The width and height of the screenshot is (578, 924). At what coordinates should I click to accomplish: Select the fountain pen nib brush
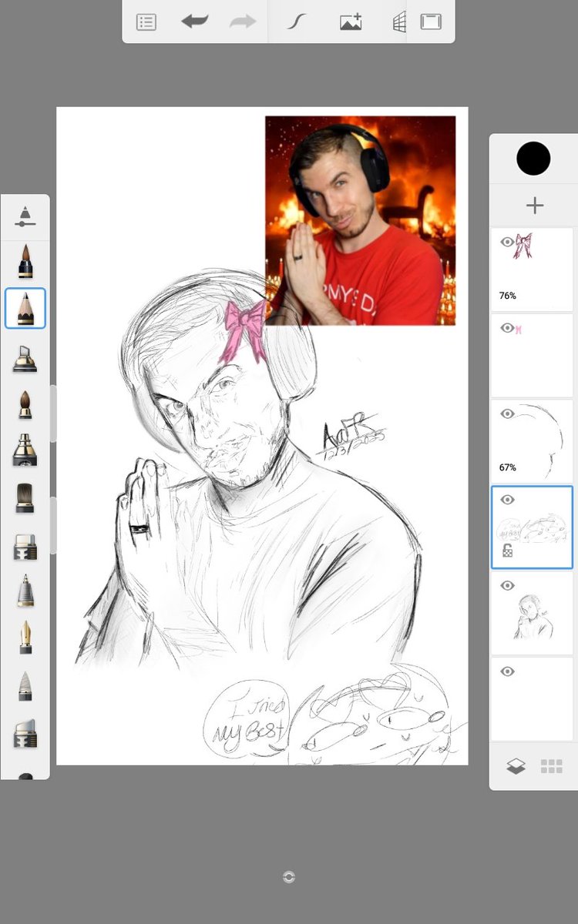click(x=25, y=637)
